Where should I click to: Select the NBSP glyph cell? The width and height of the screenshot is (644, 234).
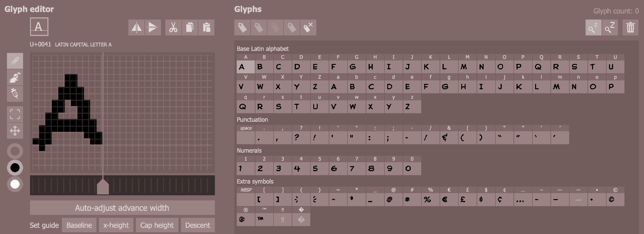pyautogui.click(x=246, y=196)
